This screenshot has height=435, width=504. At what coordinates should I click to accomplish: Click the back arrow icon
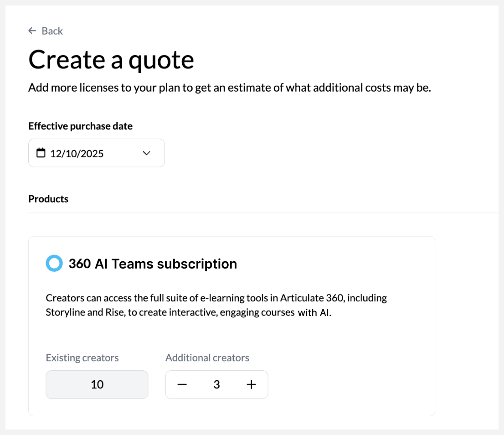(32, 31)
